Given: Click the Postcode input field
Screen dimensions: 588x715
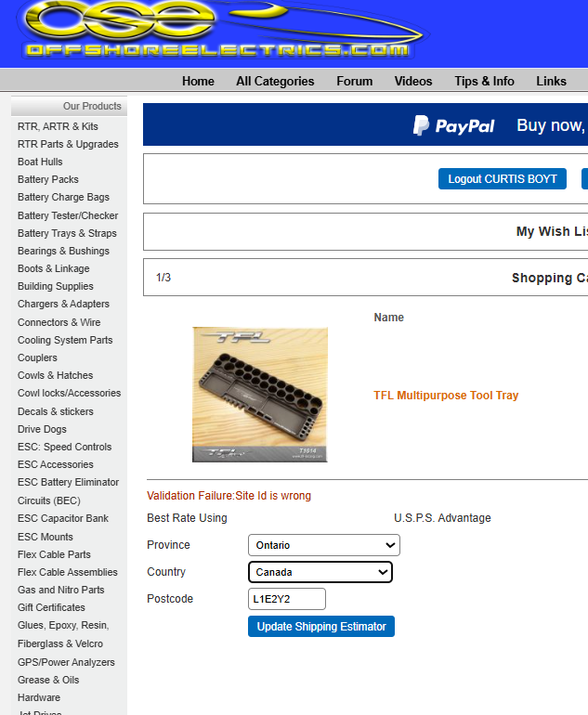Looking at the screenshot, I should 287,599.
